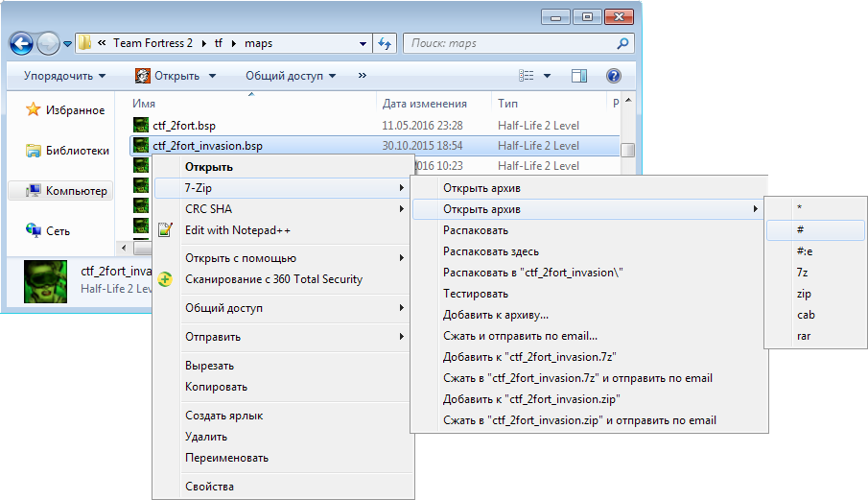Screen dimensions: 868x500
Task: Choose Распаковать in 7-Zip menu
Action: (x=589, y=230)
